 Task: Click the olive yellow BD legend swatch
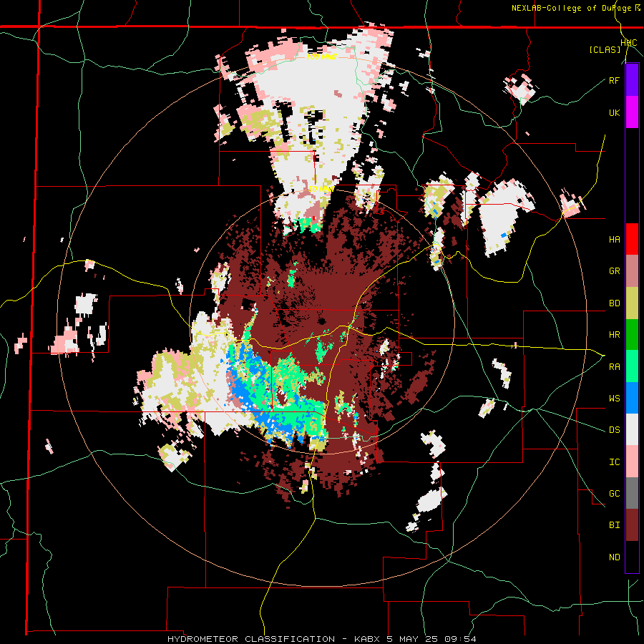(x=632, y=303)
